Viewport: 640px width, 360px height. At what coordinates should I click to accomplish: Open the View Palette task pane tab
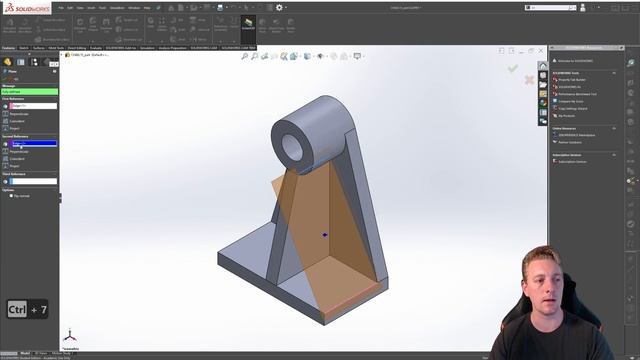coord(543,94)
